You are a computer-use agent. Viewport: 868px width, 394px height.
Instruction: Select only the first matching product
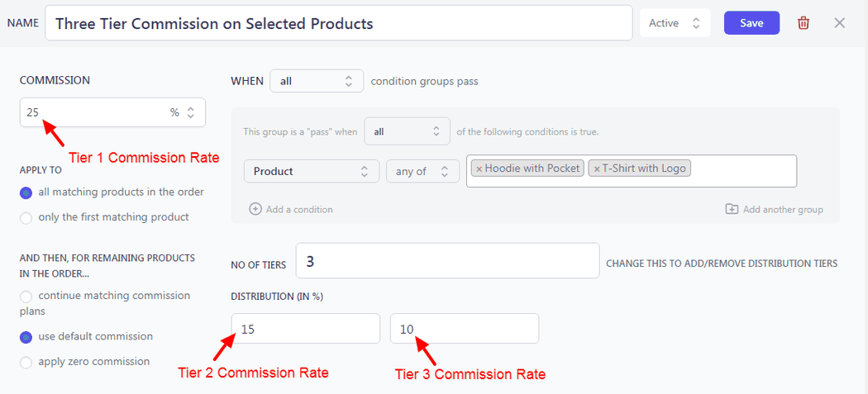pos(26,217)
